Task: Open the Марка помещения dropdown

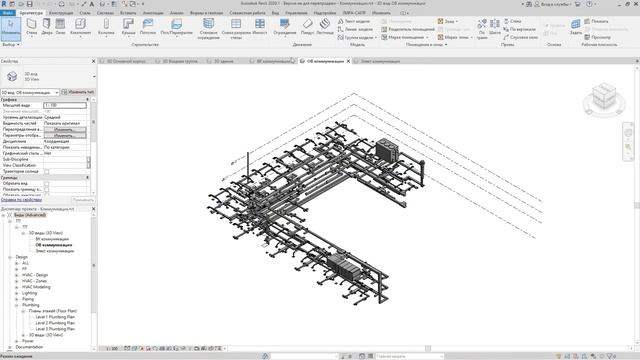Action: 405,37
